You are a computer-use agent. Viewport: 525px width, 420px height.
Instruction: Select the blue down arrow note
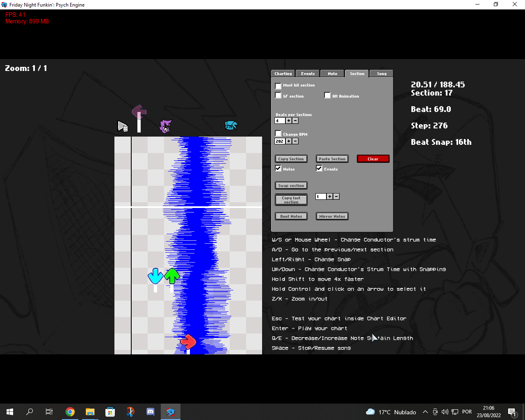(x=155, y=276)
